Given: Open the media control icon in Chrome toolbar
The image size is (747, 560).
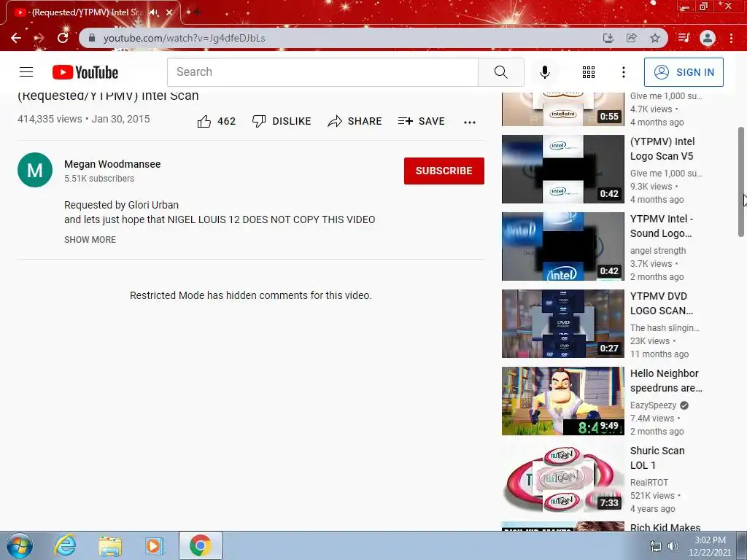Looking at the screenshot, I should pos(684,38).
